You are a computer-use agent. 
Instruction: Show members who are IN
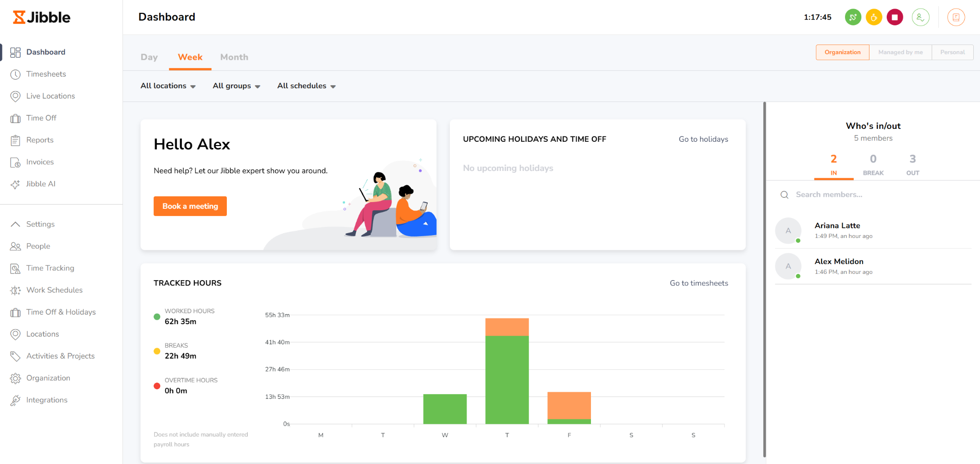834,165
